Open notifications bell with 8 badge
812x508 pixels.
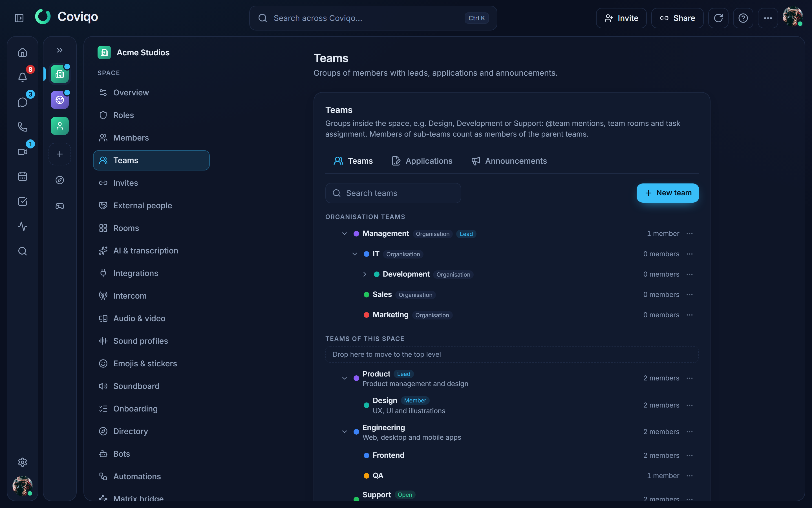[x=23, y=77]
